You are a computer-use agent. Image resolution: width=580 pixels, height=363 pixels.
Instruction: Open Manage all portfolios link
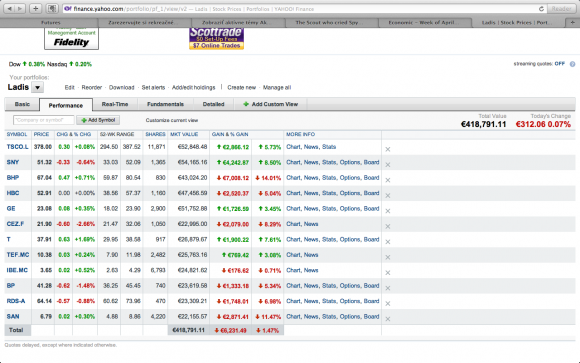[277, 88]
